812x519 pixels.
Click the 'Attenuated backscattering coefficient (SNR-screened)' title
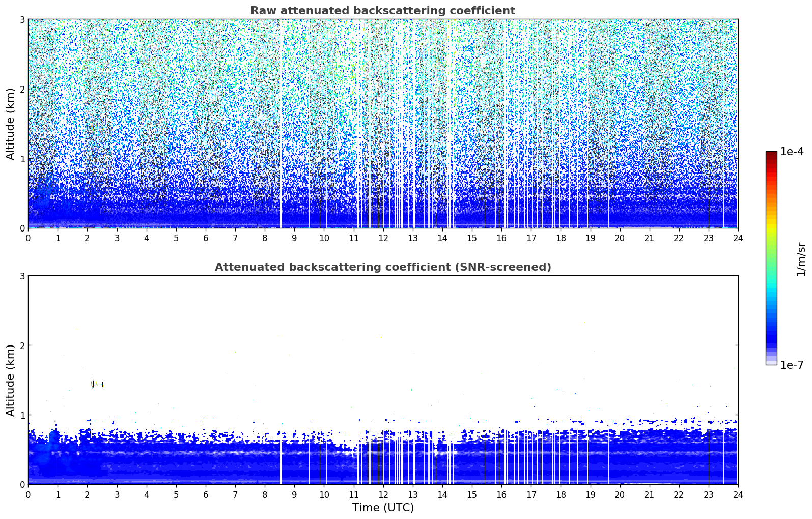[383, 267]
